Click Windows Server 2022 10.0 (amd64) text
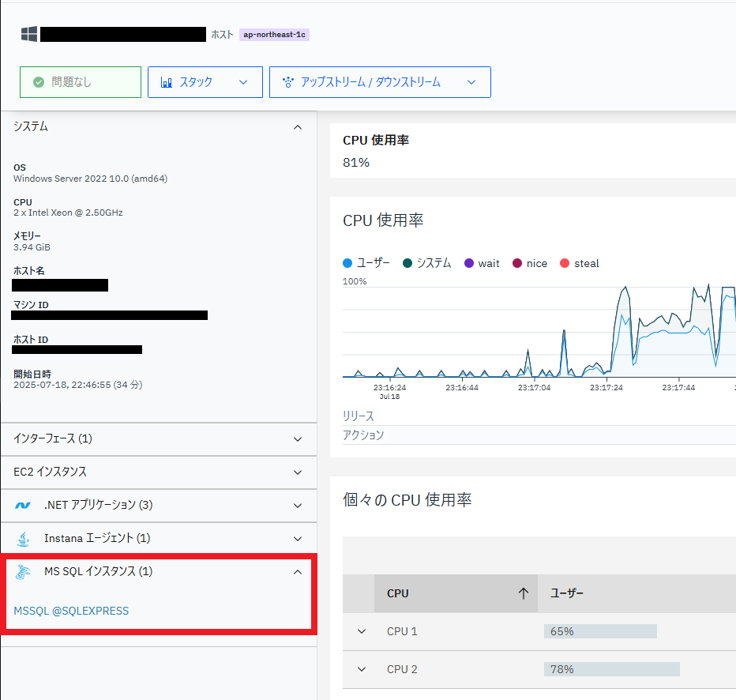This screenshot has height=700, width=736. (91, 179)
